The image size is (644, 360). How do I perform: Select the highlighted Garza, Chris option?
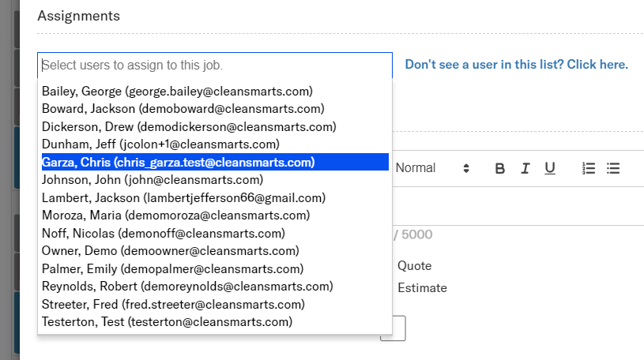coord(179,162)
